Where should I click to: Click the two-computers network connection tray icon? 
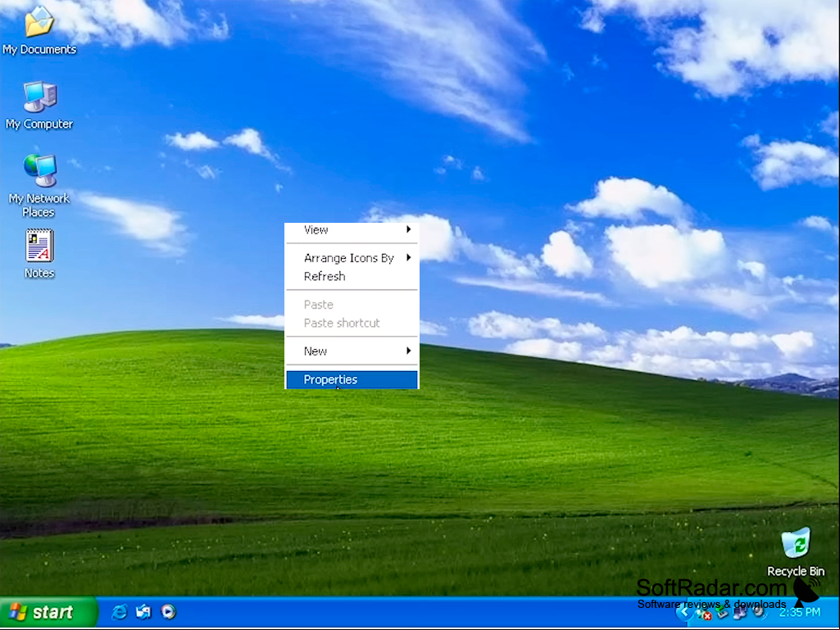pyautogui.click(x=740, y=613)
